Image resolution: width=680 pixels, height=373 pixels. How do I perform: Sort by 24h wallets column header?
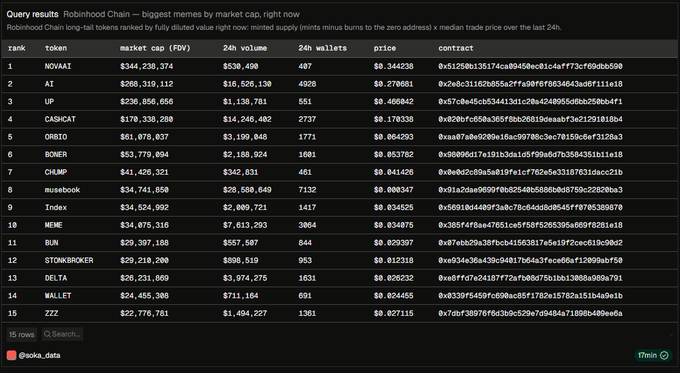[322, 48]
